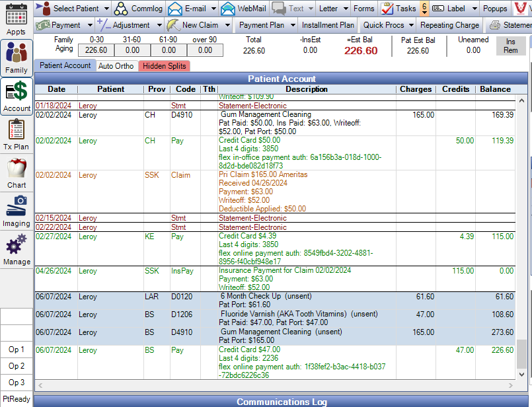This screenshot has width=532, height=407.
Task: Open the Account module
Action: click(x=17, y=96)
